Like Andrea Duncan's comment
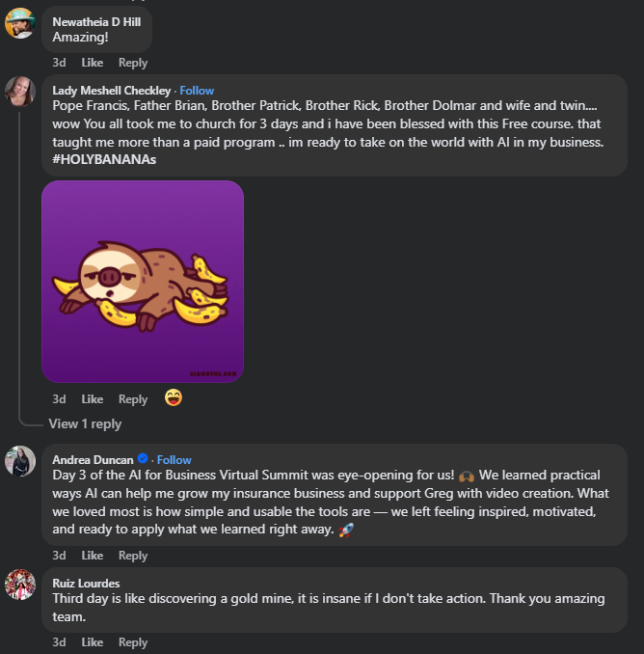The width and height of the screenshot is (644, 654). tap(93, 556)
